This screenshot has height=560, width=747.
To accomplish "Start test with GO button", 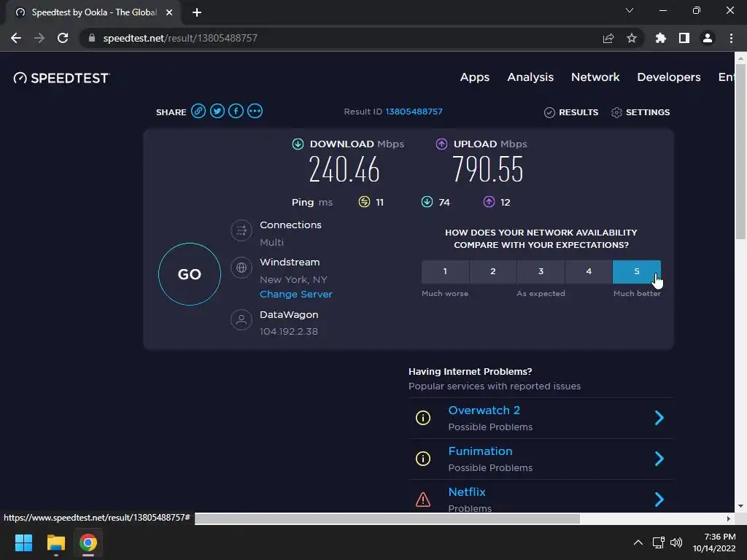I will (x=190, y=274).
